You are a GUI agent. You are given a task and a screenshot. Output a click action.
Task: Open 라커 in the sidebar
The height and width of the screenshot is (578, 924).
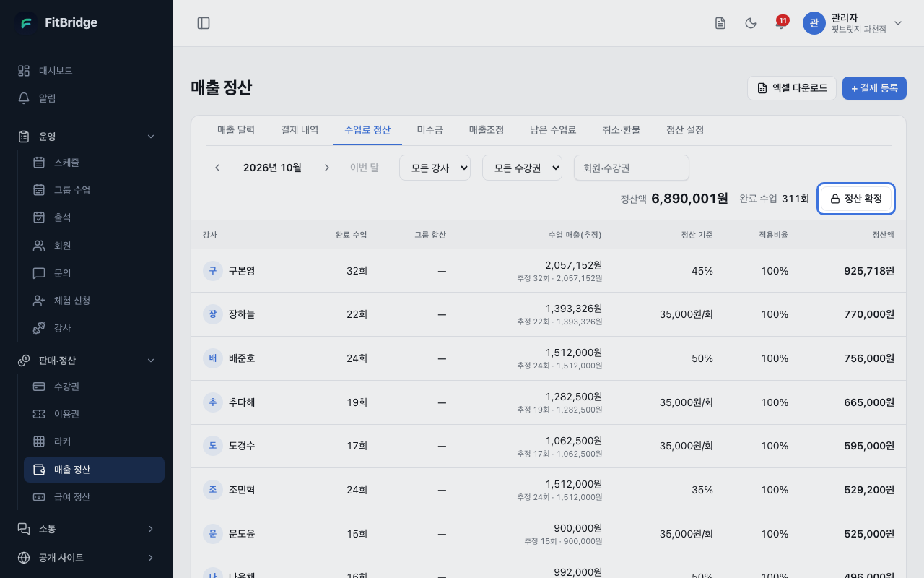[94, 441]
